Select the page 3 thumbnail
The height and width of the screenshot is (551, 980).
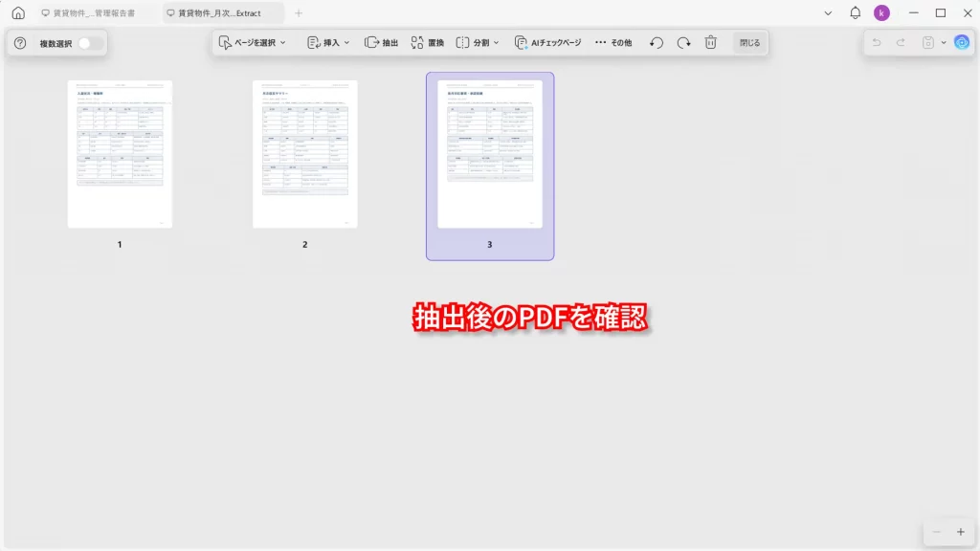tap(490, 154)
